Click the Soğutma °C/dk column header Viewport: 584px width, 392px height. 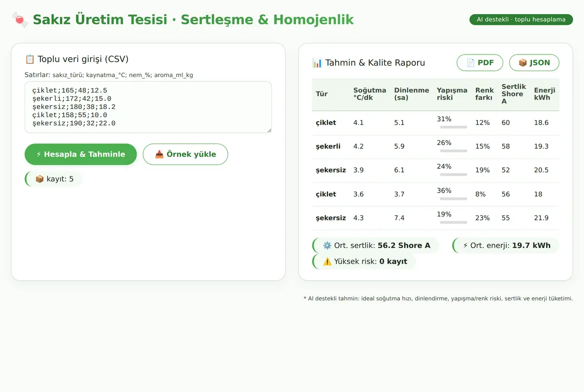pos(370,94)
